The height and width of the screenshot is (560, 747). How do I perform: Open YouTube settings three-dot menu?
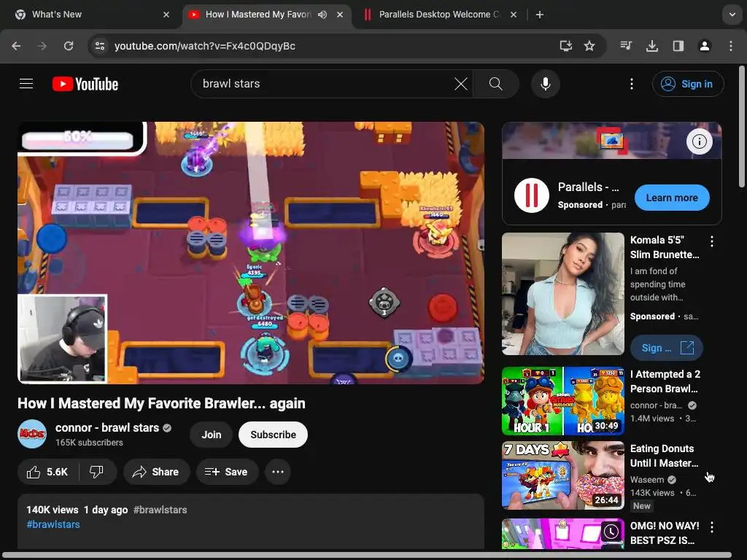(631, 84)
